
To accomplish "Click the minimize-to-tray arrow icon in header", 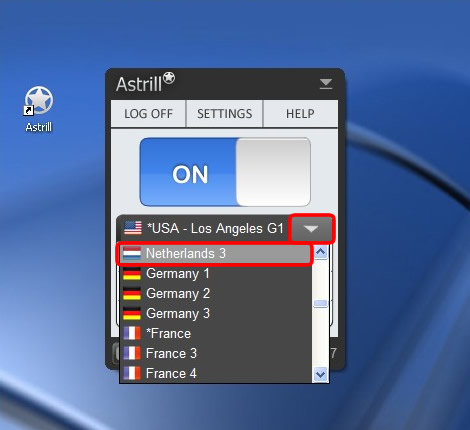I will click(326, 84).
